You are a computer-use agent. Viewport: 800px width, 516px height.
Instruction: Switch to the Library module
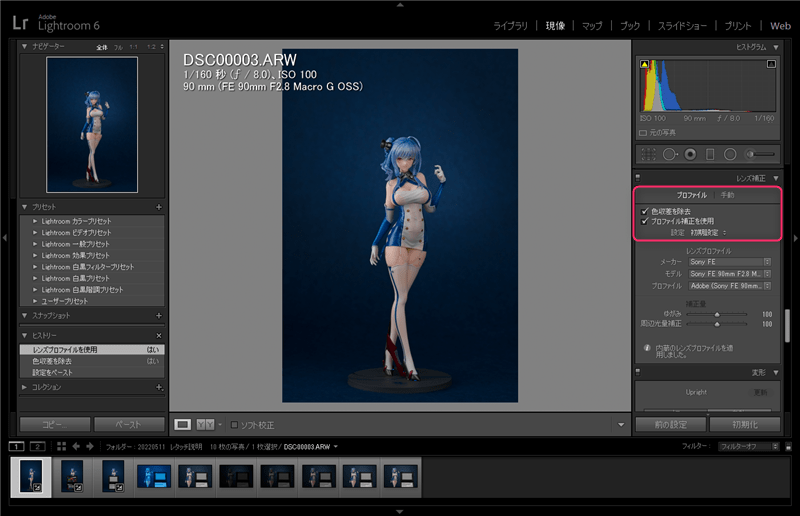pyautogui.click(x=510, y=26)
